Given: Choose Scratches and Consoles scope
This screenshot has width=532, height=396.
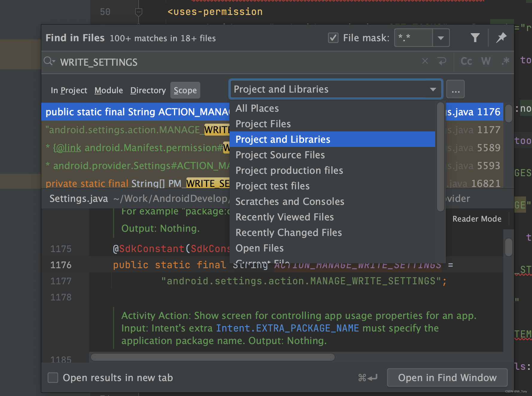Looking at the screenshot, I should (x=332, y=201).
